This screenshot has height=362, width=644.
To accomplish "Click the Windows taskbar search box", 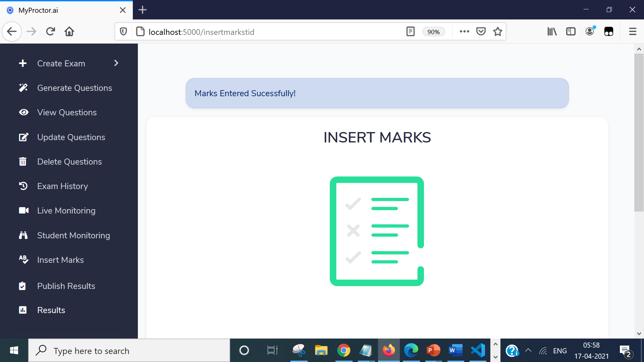I will (x=129, y=351).
